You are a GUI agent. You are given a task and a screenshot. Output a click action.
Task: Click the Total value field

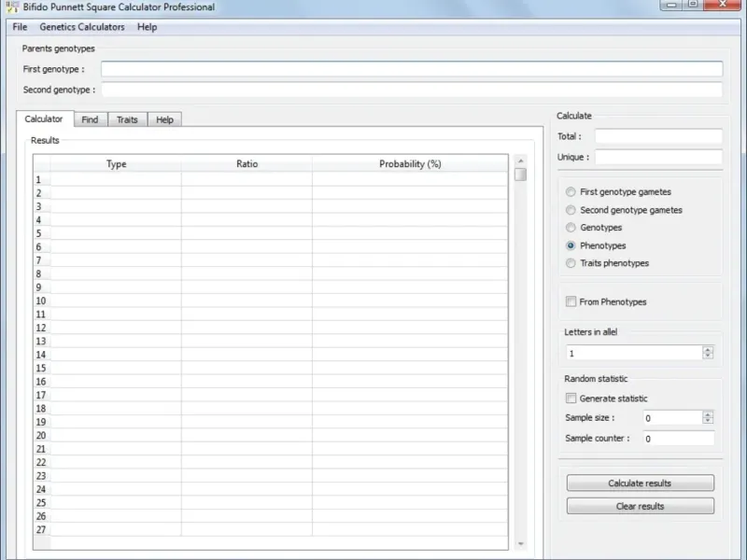coord(658,136)
